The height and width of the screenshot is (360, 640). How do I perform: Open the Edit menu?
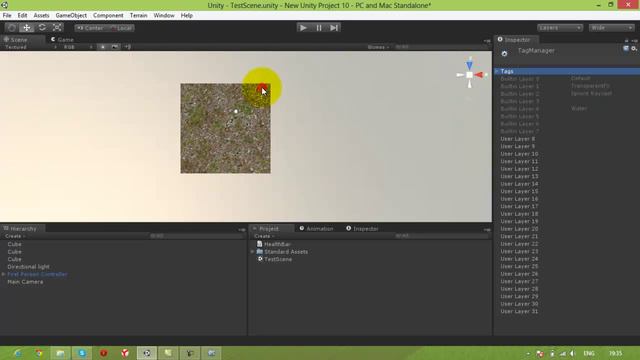tap(22, 16)
